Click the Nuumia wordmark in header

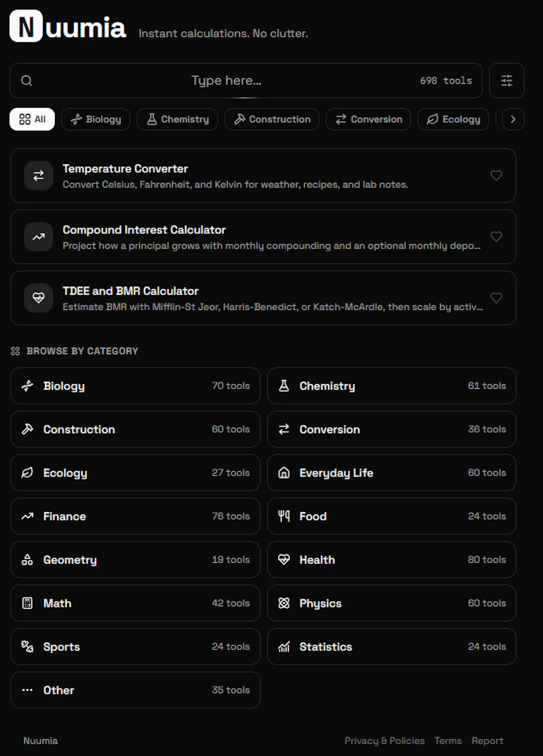86,28
